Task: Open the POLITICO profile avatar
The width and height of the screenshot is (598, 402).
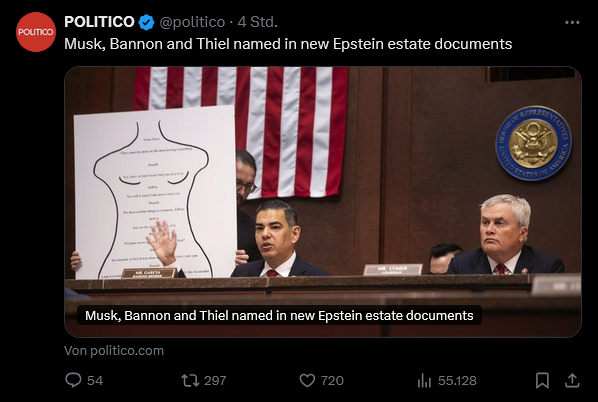Action: point(35,32)
